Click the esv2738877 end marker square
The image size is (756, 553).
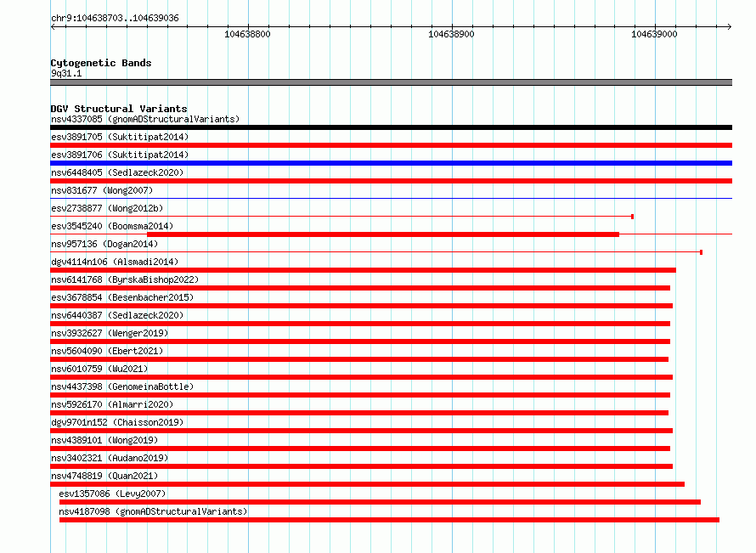[x=632, y=217]
